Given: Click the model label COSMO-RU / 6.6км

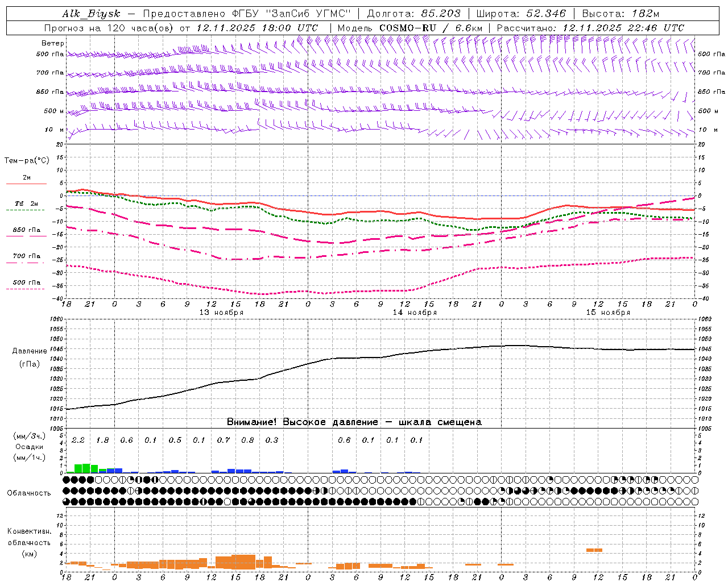Looking at the screenshot, I should [x=431, y=28].
